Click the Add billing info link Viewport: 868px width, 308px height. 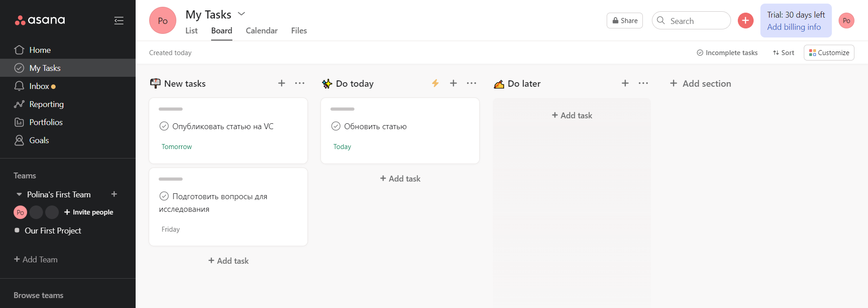(x=793, y=27)
